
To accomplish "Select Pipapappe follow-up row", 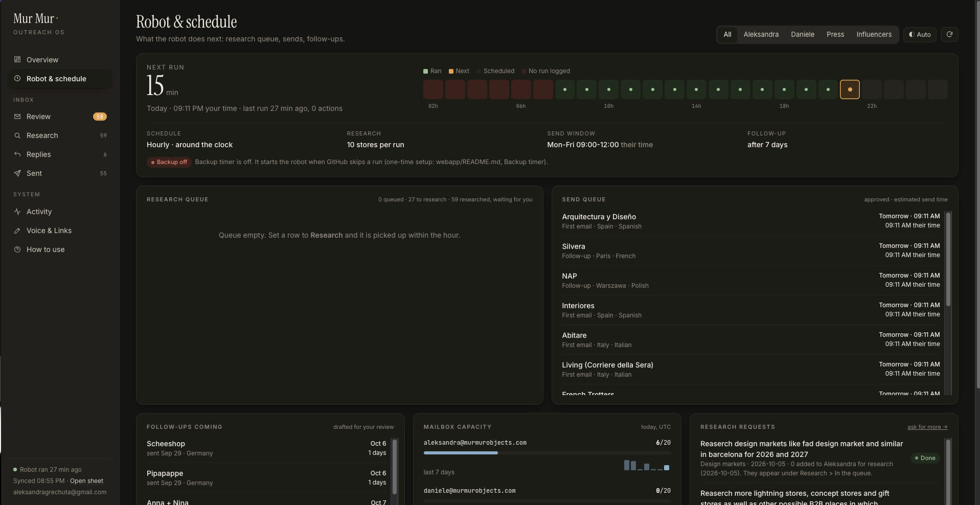I will point(266,478).
